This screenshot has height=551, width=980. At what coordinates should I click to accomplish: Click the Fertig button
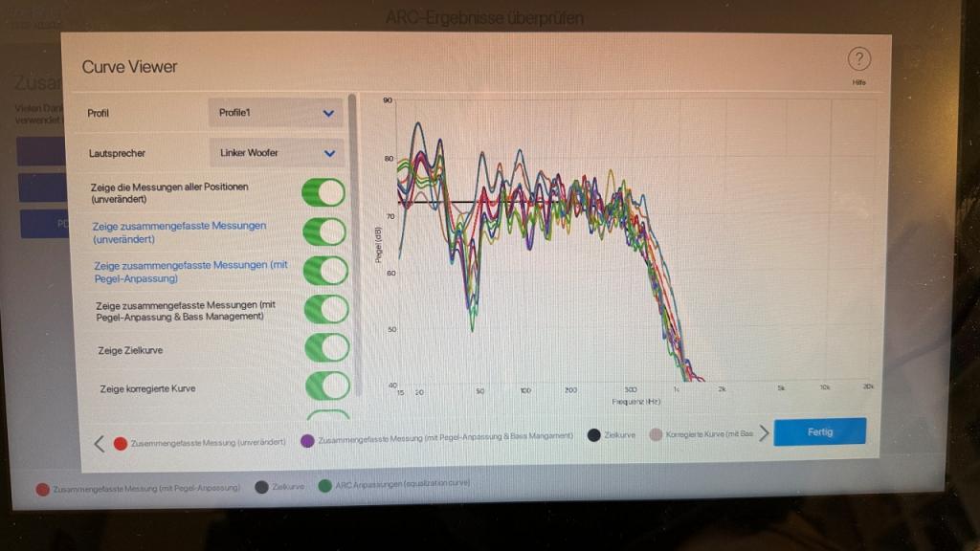coord(819,431)
